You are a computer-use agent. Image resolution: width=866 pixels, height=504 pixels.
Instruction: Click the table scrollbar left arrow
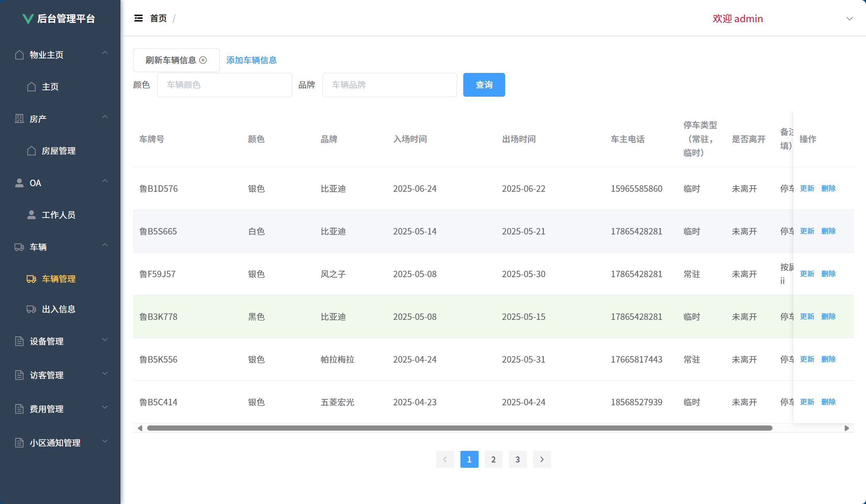point(140,428)
